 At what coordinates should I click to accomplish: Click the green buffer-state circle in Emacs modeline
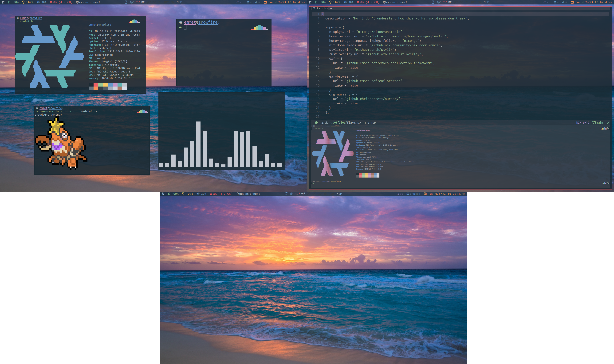(x=316, y=123)
